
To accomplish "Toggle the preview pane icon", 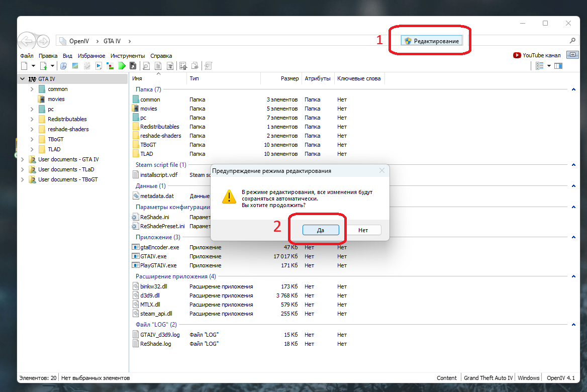I will coord(558,66).
